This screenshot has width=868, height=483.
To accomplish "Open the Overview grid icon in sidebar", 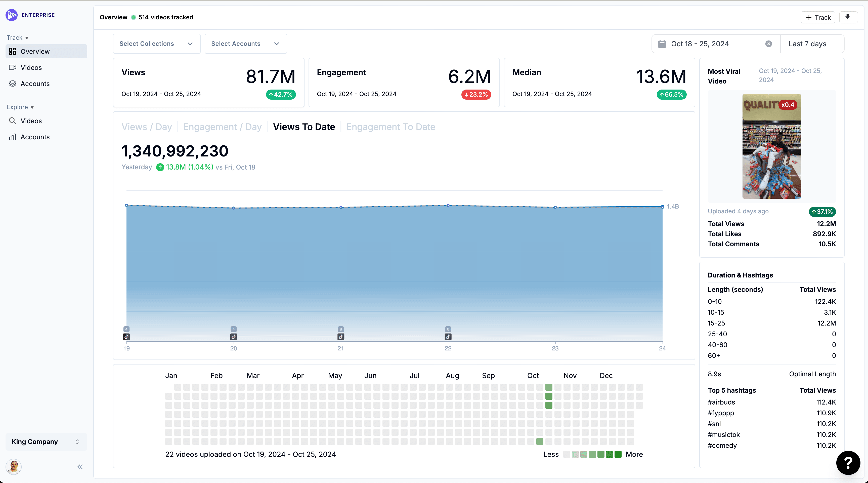I will point(13,51).
